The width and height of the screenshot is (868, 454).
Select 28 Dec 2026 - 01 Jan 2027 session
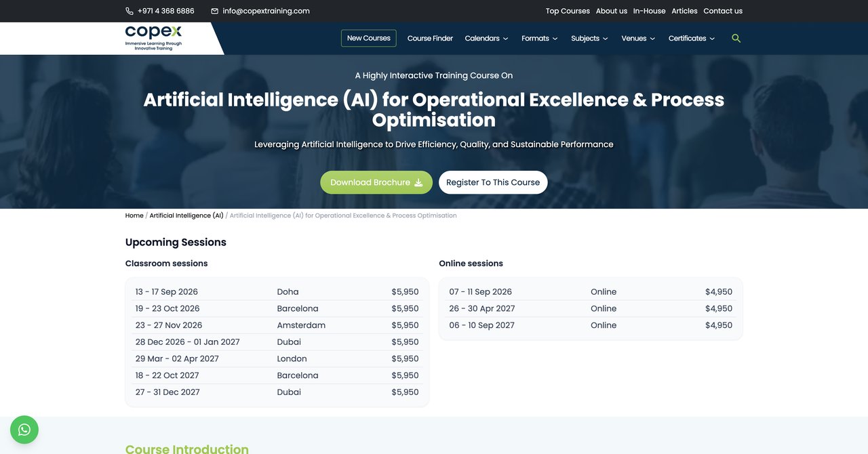pos(277,342)
